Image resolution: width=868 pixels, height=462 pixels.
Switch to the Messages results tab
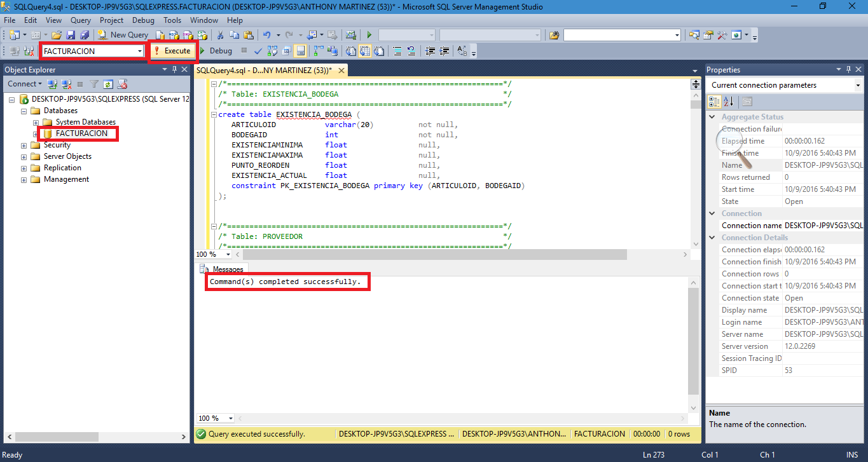(223, 269)
